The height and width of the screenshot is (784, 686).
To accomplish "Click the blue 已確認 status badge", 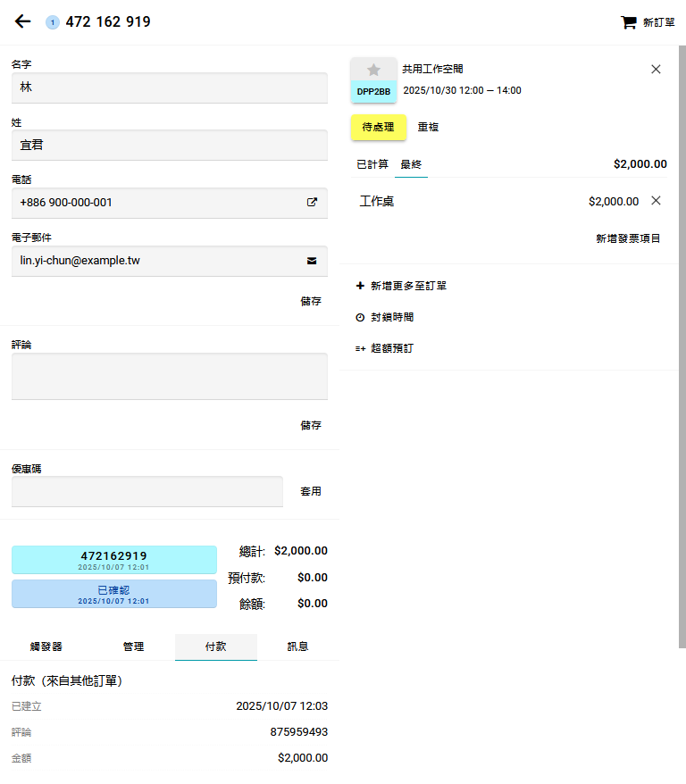I will (113, 594).
